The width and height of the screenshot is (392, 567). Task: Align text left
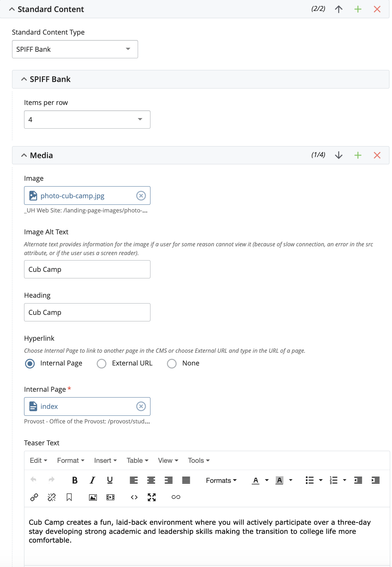point(134,480)
